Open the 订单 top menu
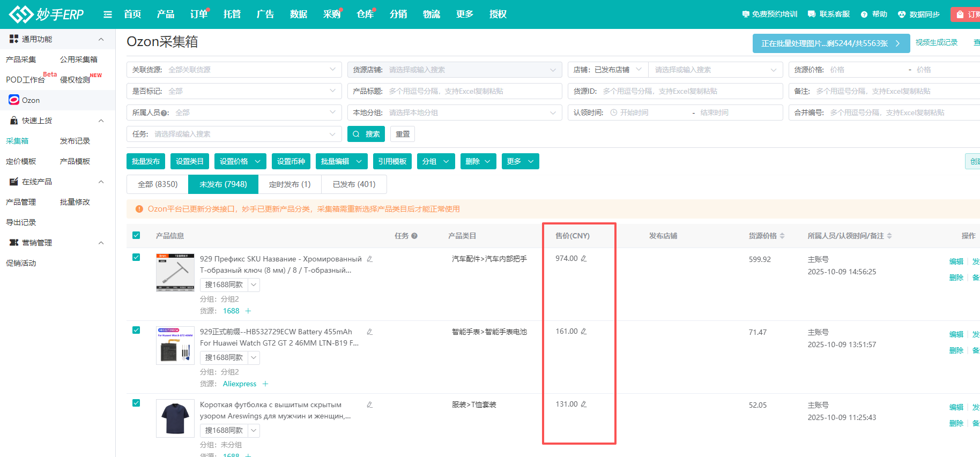 point(199,14)
